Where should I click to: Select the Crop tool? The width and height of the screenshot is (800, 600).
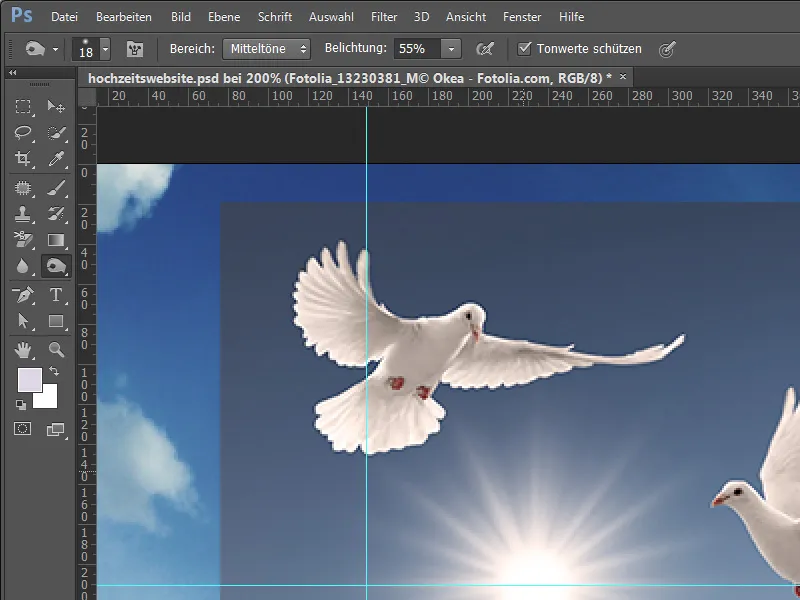click(23, 159)
